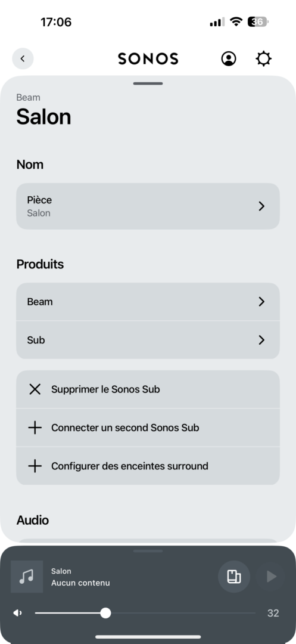Open the room grouping icon in player
Screen dimensions: 296x644
click(x=234, y=577)
